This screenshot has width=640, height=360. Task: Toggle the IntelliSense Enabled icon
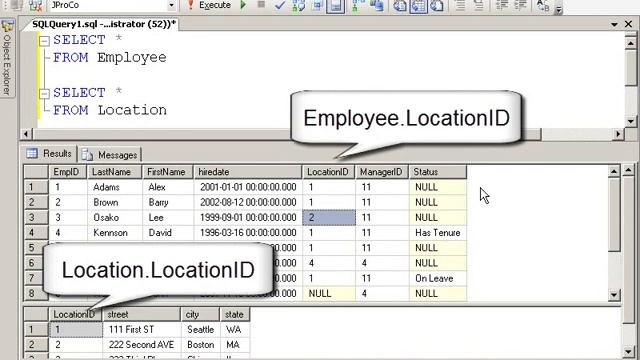coord(336,6)
